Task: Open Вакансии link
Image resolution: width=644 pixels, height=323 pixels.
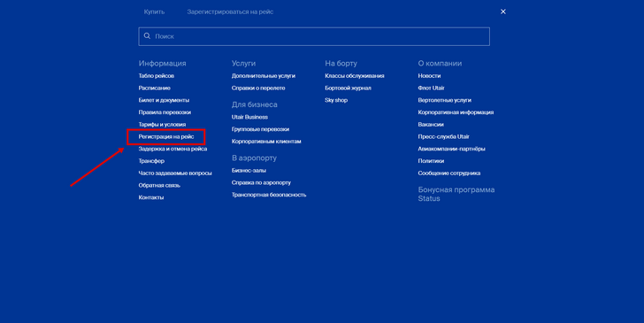Action: (x=431, y=124)
